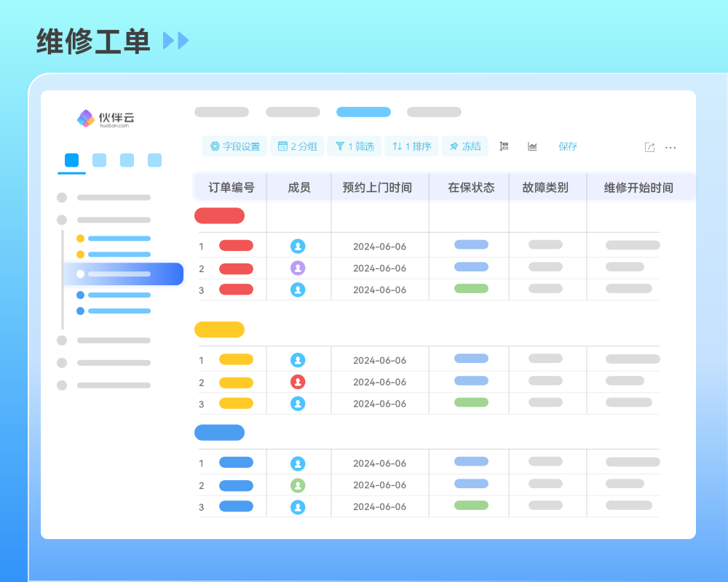
Task: Select the red member avatar in row 2
Action: [x=298, y=382]
